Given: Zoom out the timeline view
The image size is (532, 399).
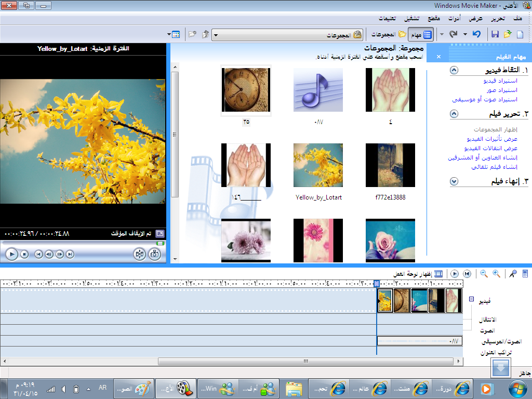Looking at the screenshot, I should pos(484,274).
